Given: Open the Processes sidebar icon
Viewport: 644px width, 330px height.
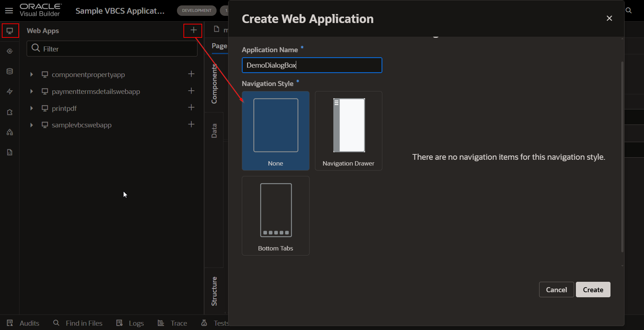Looking at the screenshot, I should click(10, 132).
